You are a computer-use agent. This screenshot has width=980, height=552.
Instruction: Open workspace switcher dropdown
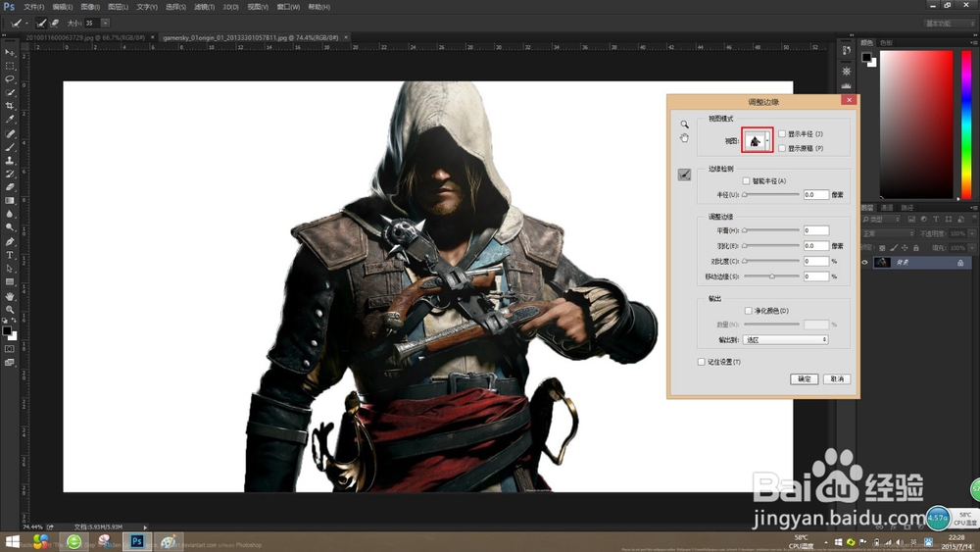tap(950, 24)
